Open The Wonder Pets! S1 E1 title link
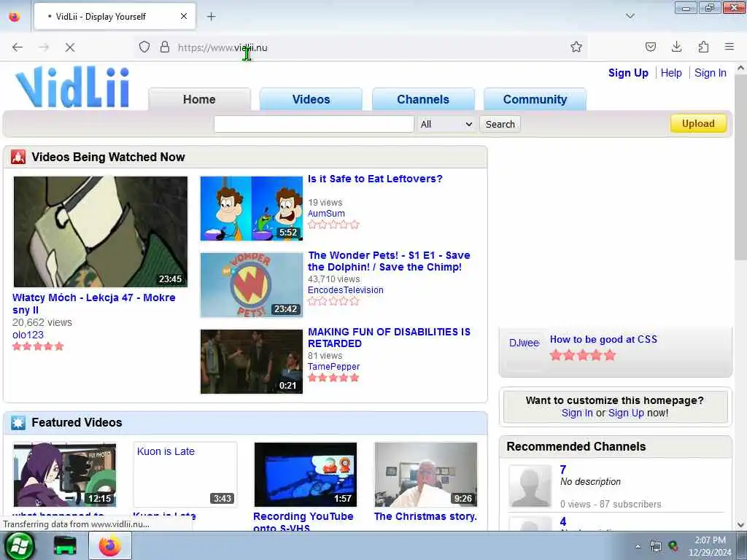 point(389,261)
